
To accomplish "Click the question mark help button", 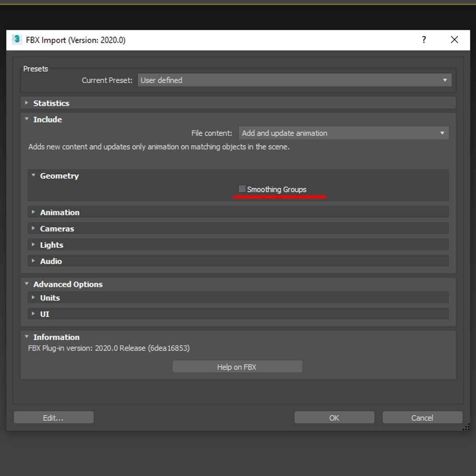I will [424, 40].
